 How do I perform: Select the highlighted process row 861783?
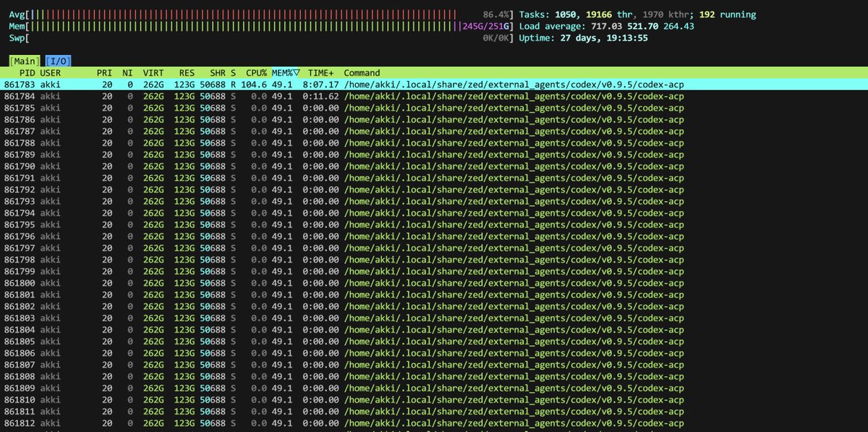point(434,85)
